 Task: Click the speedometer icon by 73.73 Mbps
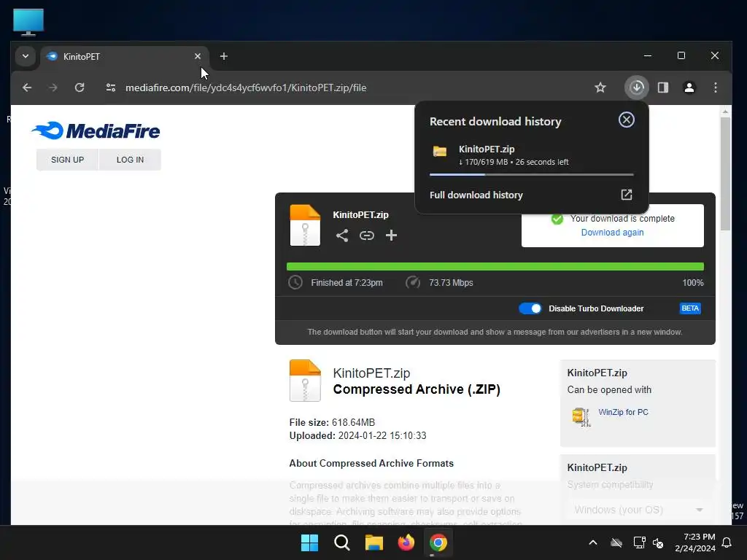[413, 282]
